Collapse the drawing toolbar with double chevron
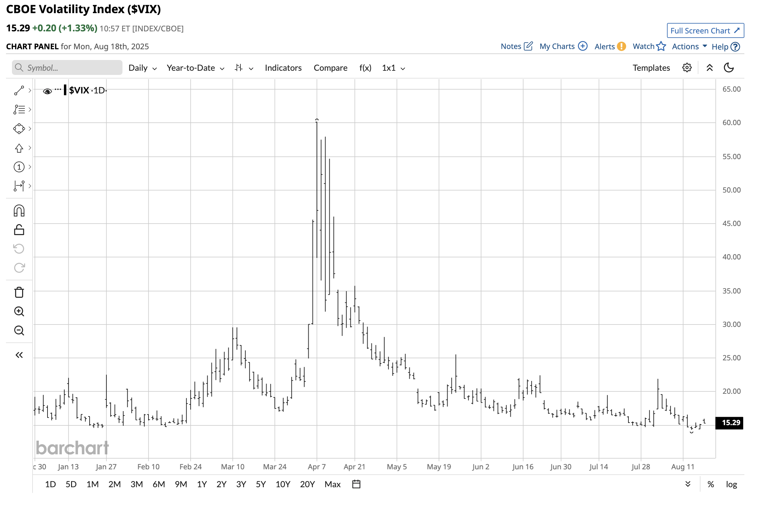The image size is (782, 532). [x=19, y=356]
